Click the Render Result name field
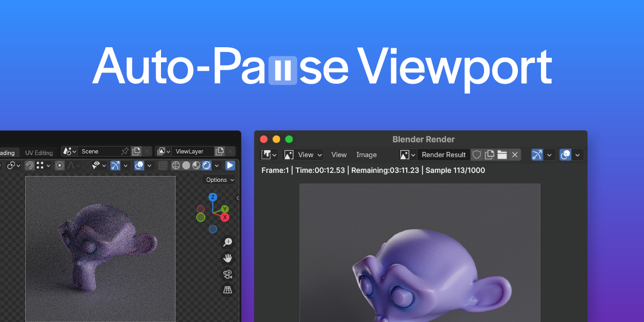The image size is (644, 322). pyautogui.click(x=444, y=155)
